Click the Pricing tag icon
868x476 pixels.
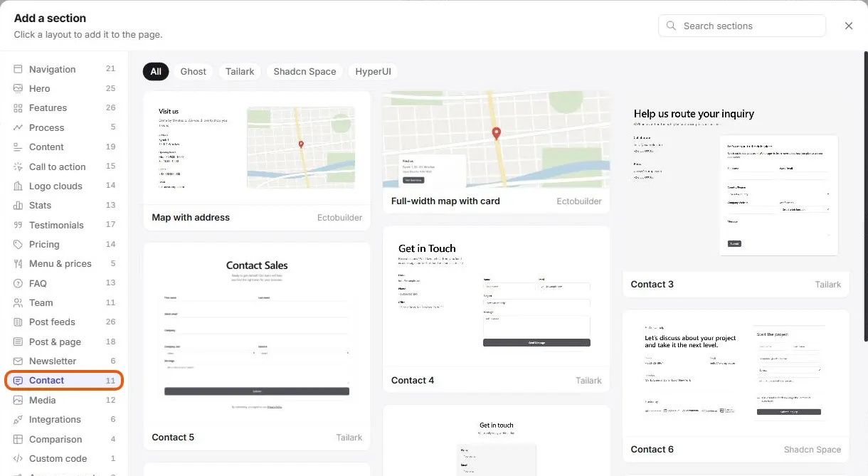[18, 244]
